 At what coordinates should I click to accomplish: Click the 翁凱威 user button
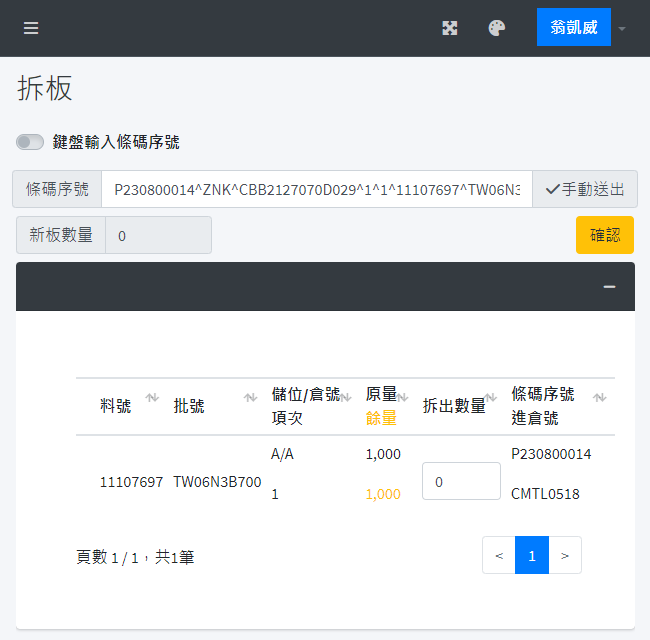(x=574, y=27)
